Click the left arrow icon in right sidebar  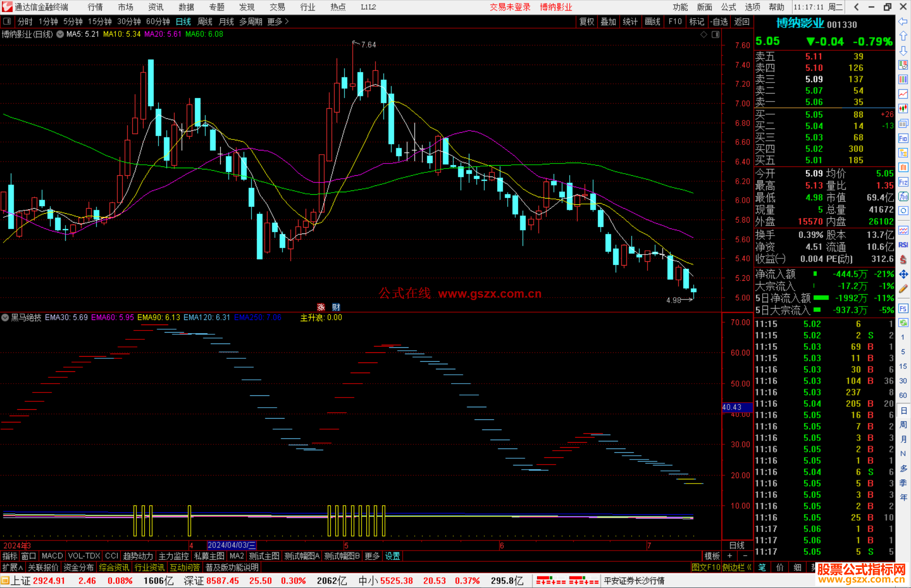click(x=903, y=21)
